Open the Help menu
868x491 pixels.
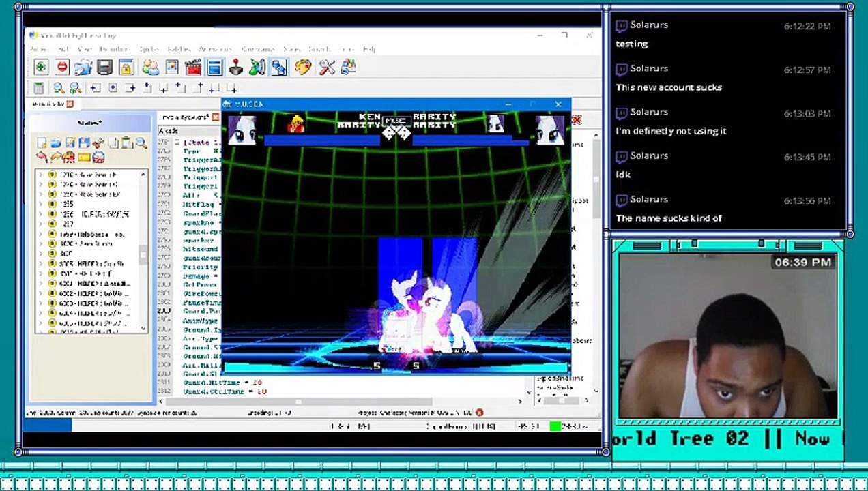coord(369,49)
